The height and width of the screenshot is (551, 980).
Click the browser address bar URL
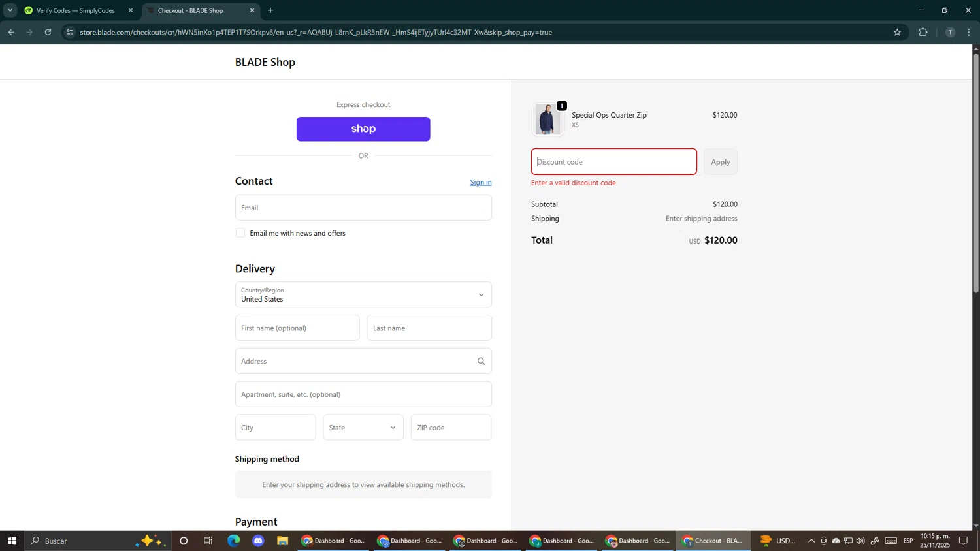[x=316, y=32]
